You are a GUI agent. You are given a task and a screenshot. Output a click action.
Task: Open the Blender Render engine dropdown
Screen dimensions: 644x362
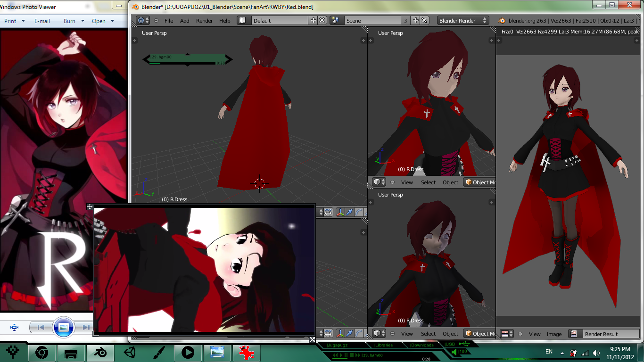pyautogui.click(x=462, y=20)
